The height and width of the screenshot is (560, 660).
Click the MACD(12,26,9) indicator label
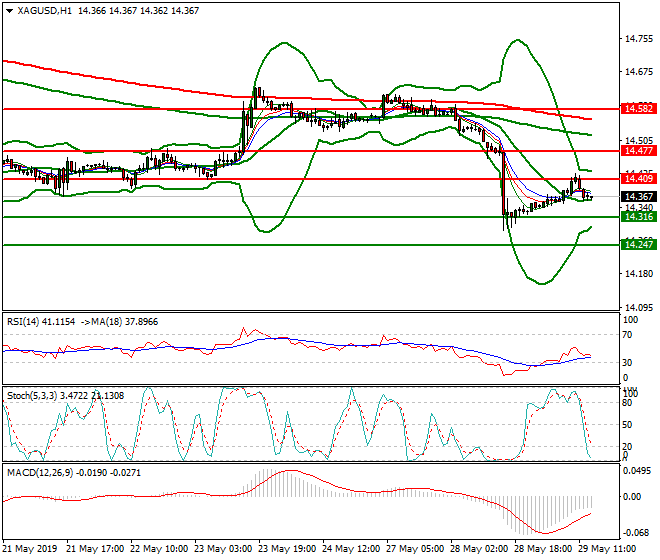click(x=40, y=473)
